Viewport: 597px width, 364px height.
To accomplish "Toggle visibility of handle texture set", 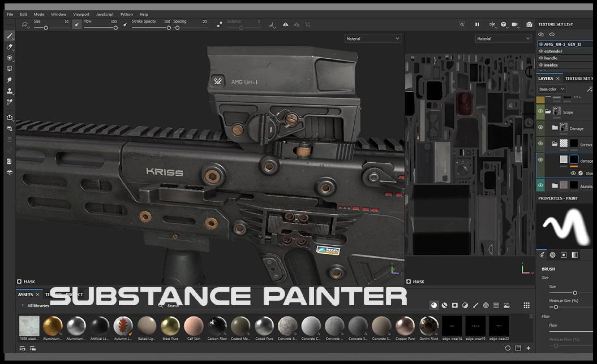I will point(541,58).
